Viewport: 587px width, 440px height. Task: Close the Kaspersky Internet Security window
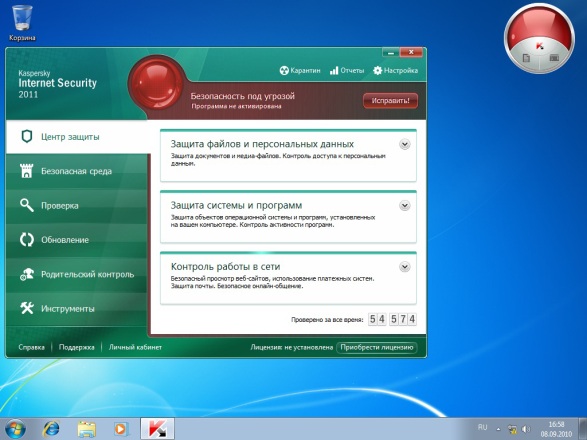(x=411, y=52)
